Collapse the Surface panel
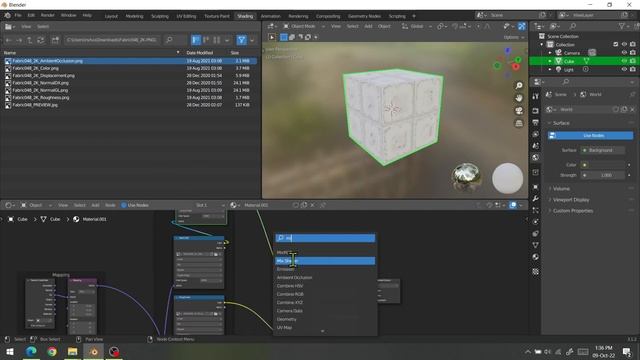Image resolution: width=640 pixels, height=360 pixels. 560,123
